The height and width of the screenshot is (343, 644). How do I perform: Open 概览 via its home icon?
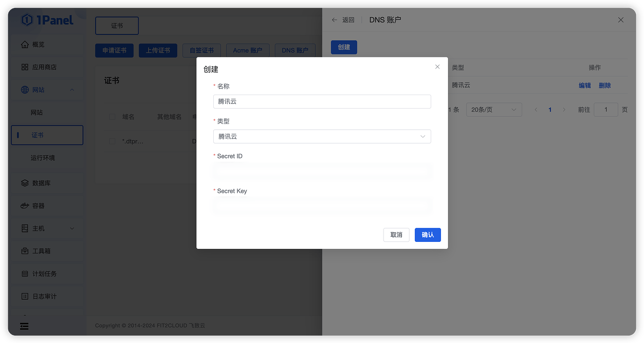click(x=25, y=44)
